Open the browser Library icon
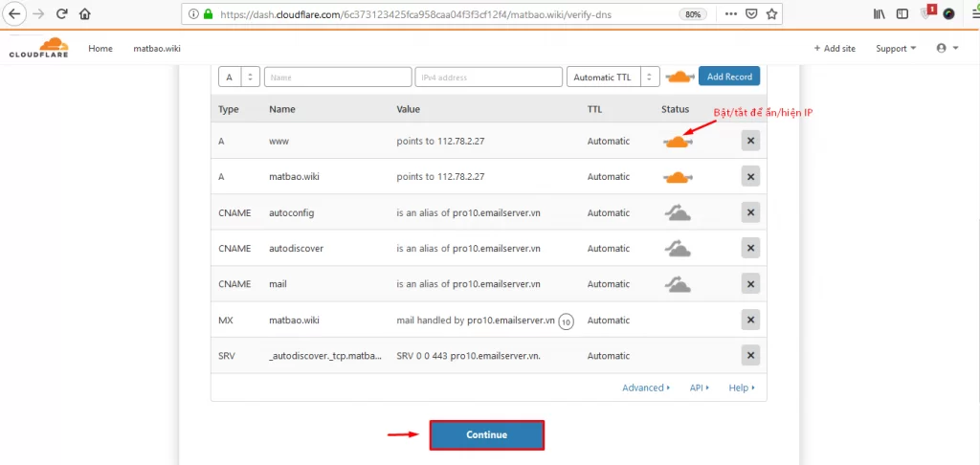The height and width of the screenshot is (465, 980). (x=880, y=13)
